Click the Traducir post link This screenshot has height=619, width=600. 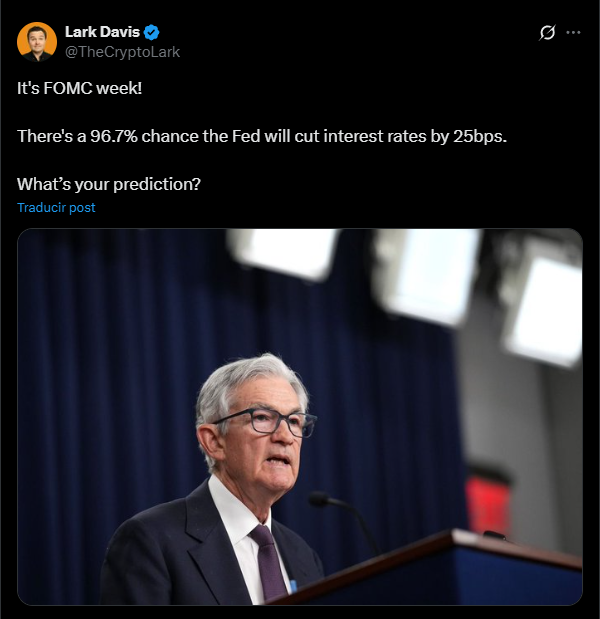point(56,208)
